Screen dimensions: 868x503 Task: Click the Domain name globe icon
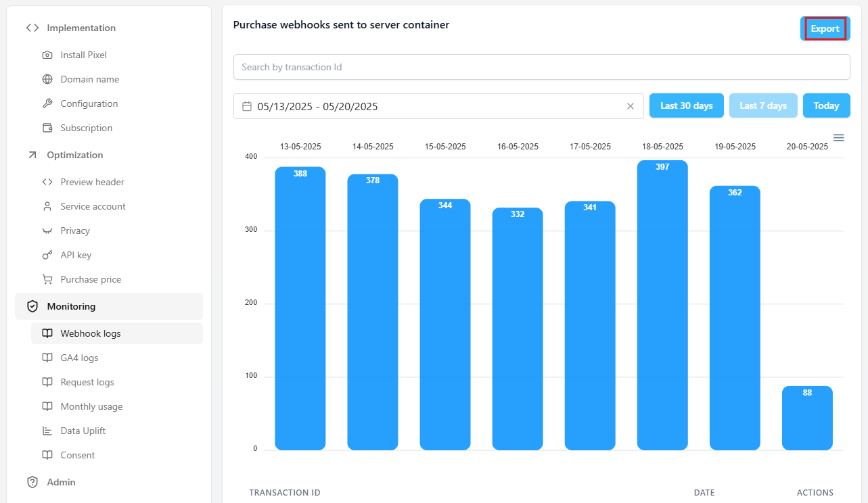[x=47, y=79]
